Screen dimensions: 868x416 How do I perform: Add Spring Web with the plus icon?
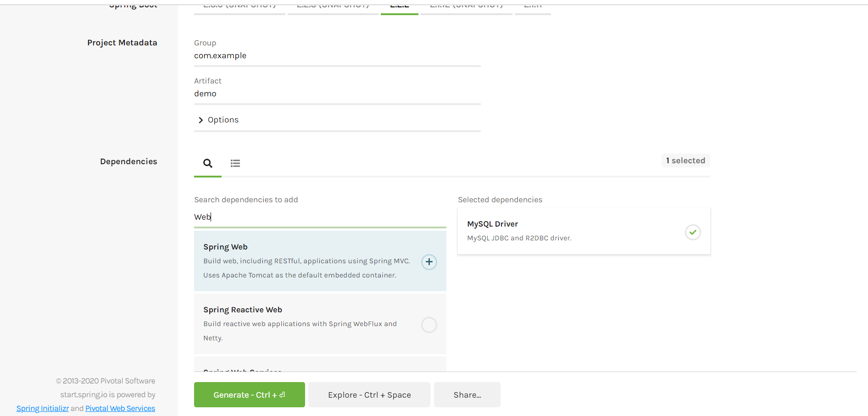click(429, 262)
